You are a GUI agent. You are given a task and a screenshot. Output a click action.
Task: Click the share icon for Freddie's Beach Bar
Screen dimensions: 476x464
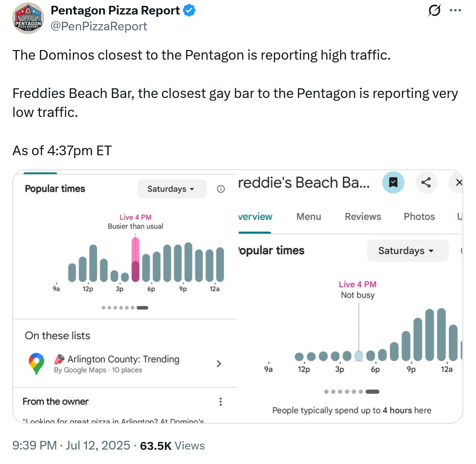point(426,182)
